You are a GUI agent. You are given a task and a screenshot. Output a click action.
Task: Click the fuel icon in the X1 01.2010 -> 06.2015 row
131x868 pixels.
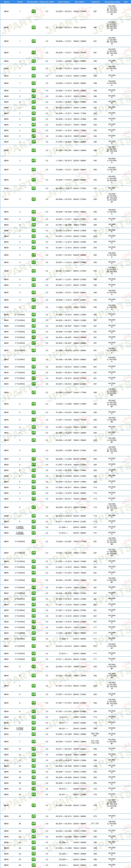coord(34,760)
